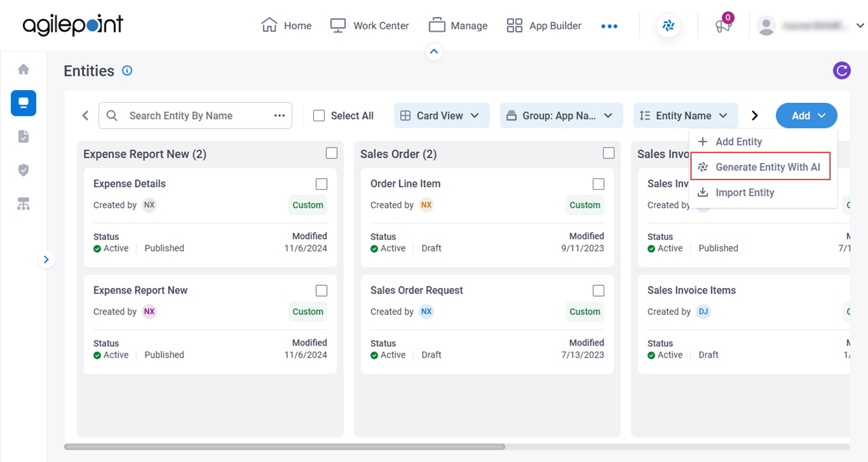Choose Generate Entity With AI
The image size is (868, 462).
point(760,167)
